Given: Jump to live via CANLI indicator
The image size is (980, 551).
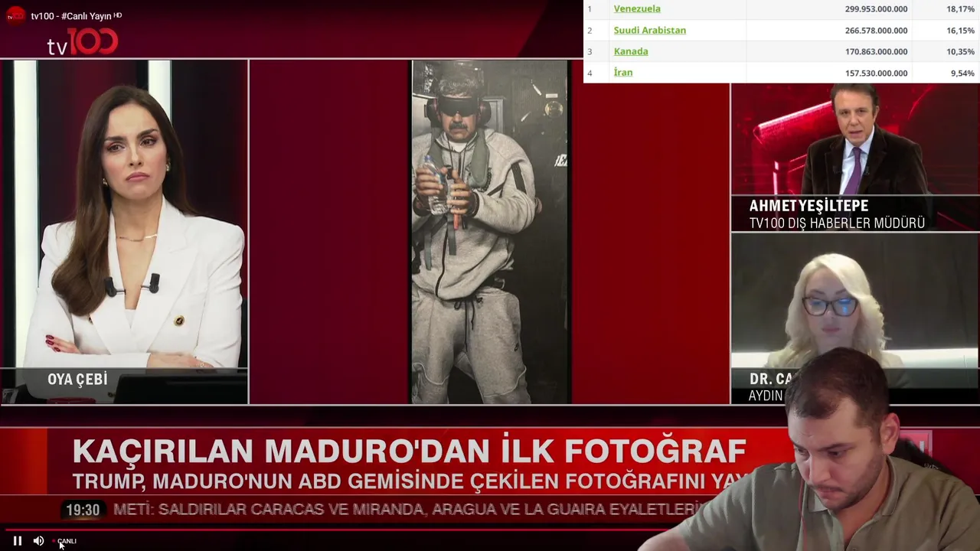Looking at the screenshot, I should [67, 541].
